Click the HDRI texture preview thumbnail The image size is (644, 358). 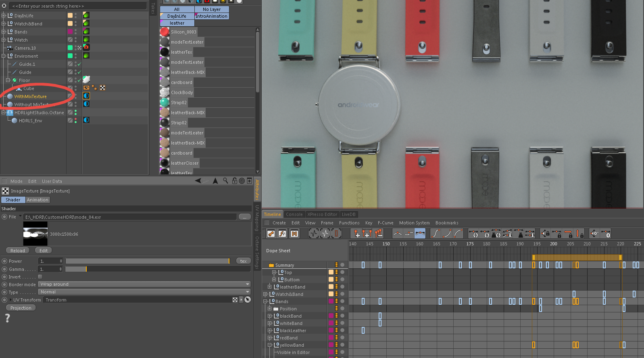pyautogui.click(x=35, y=234)
